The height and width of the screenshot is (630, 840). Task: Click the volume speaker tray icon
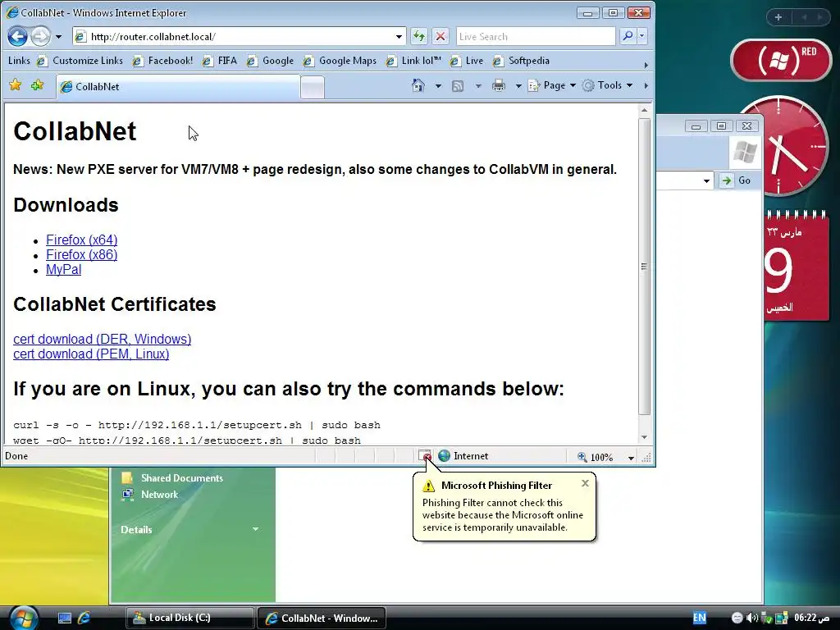pyautogui.click(x=751, y=618)
